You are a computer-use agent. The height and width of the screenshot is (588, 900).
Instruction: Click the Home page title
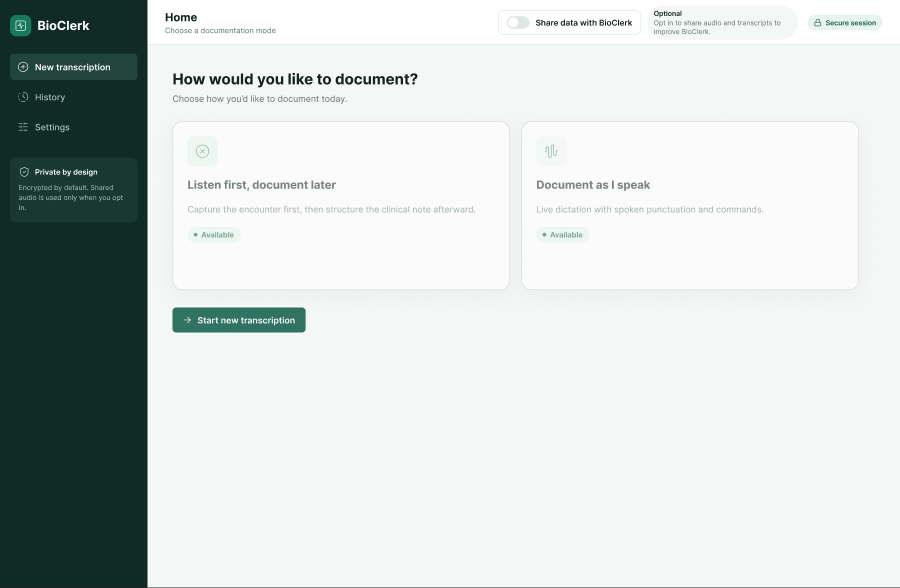coord(181,17)
